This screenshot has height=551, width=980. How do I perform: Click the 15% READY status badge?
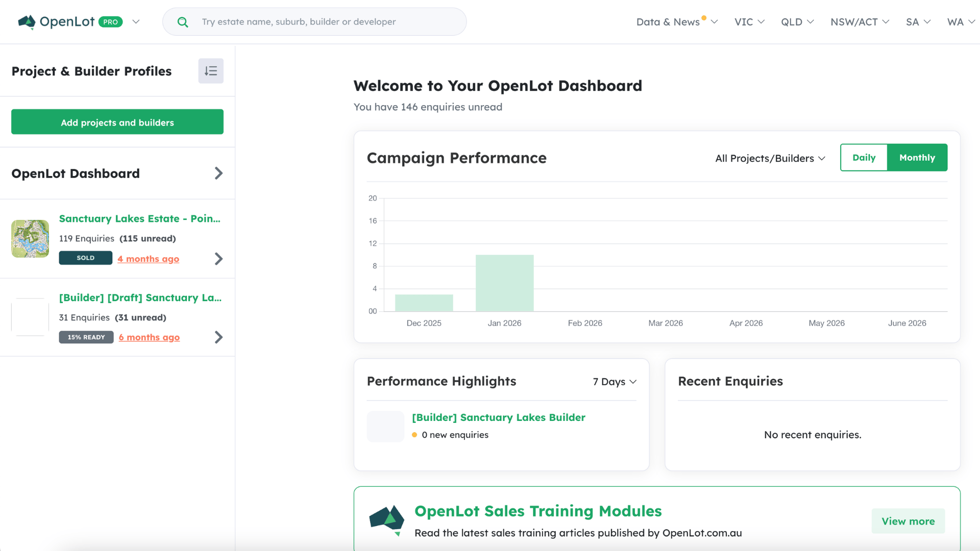tap(86, 337)
